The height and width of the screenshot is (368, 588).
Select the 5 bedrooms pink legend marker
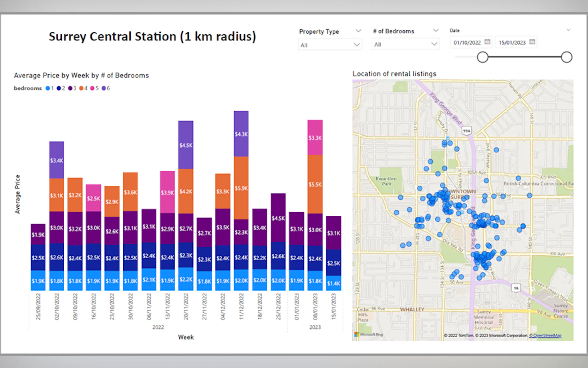click(x=92, y=88)
